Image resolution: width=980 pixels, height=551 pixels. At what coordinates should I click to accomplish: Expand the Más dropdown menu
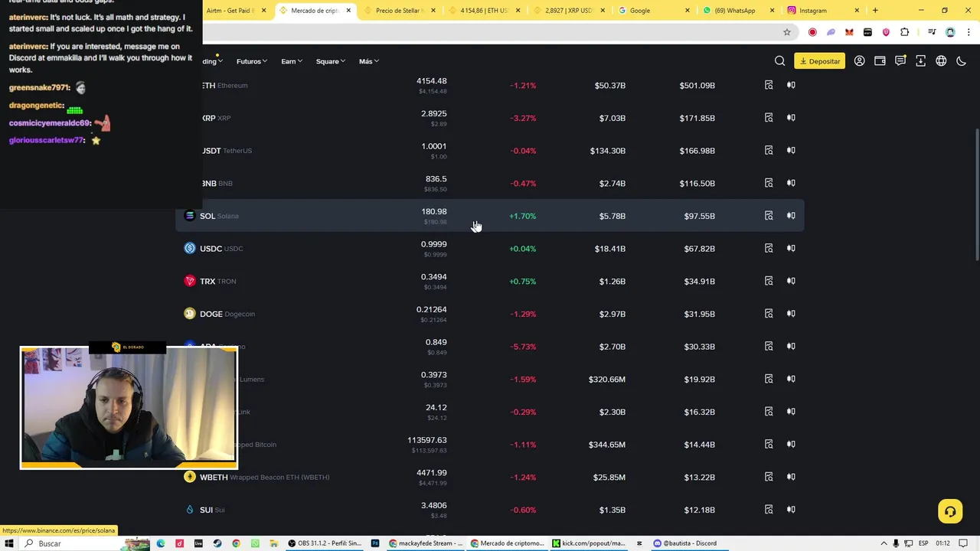[369, 61]
